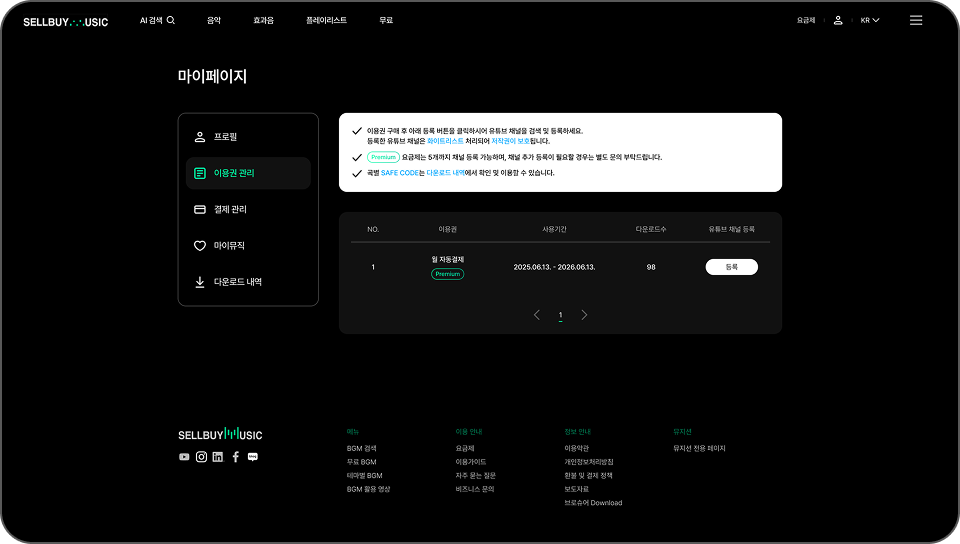960x544 pixels.
Task: Open footer link 자주 묻는 질문
Action: tap(476, 475)
